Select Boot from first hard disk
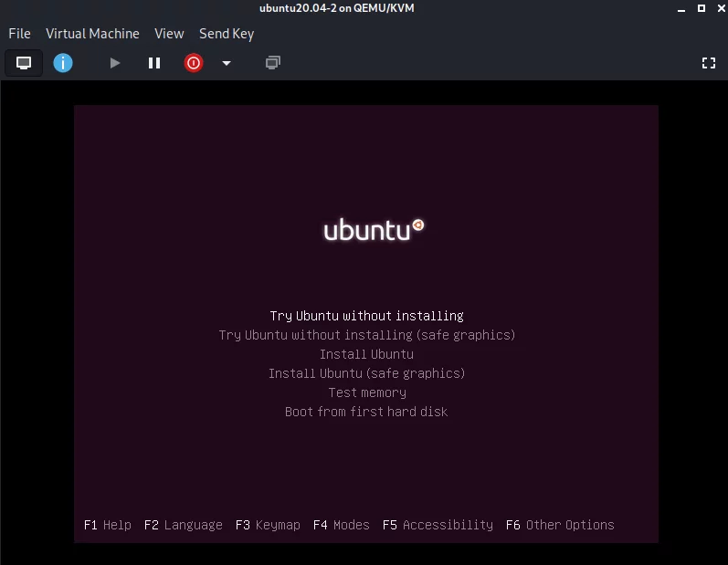Screen dimensions: 728x565 click(366, 412)
